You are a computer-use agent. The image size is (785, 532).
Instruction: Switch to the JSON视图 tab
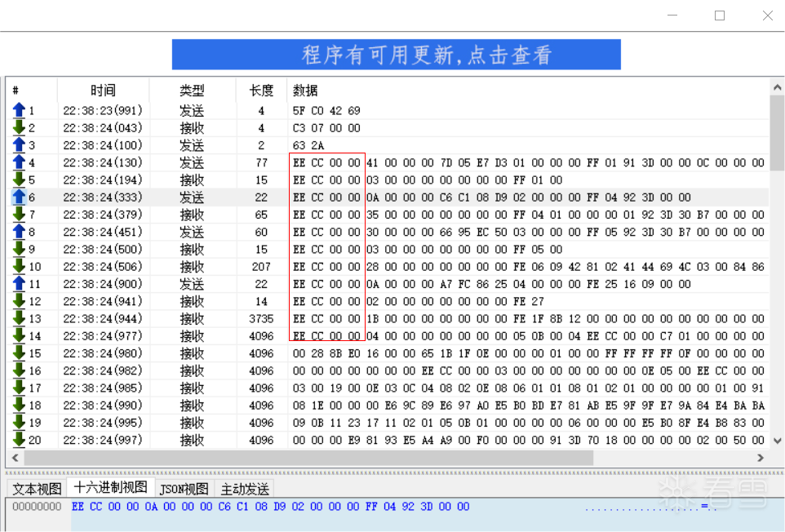[x=184, y=489]
